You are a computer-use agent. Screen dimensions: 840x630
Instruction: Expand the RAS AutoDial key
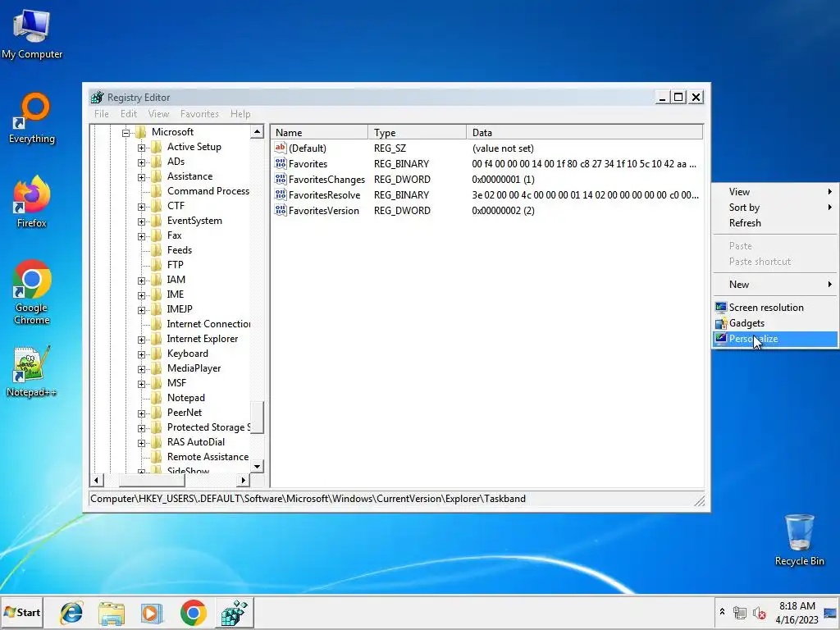[x=141, y=442]
